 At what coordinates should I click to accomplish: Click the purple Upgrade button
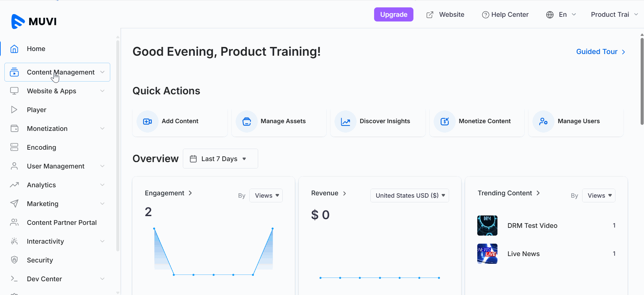tap(394, 14)
